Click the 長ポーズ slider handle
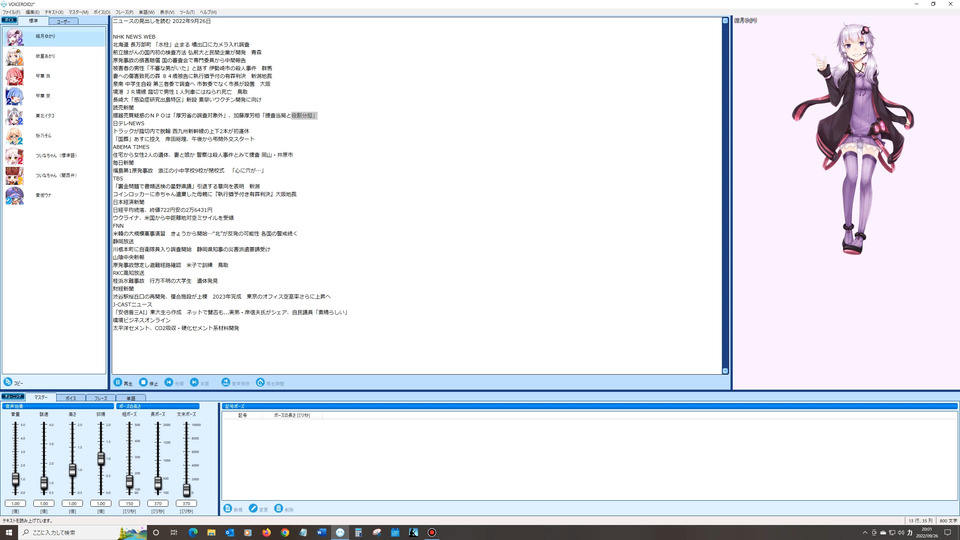This screenshot has height=540, width=960. tap(158, 484)
